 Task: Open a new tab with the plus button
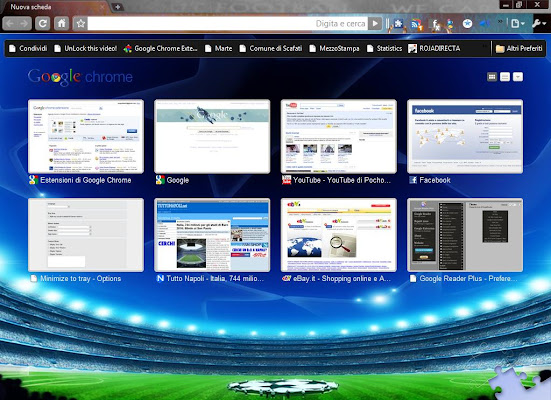(118, 7)
